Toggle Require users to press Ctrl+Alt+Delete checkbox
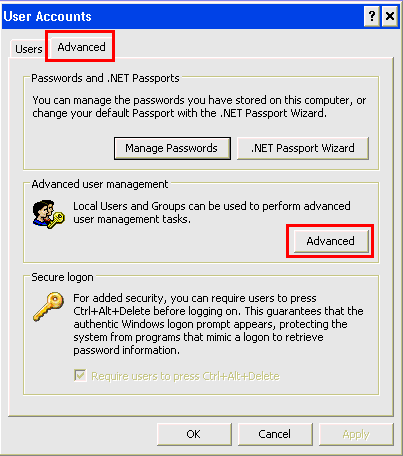The height and width of the screenshot is (456, 403). 80,376
